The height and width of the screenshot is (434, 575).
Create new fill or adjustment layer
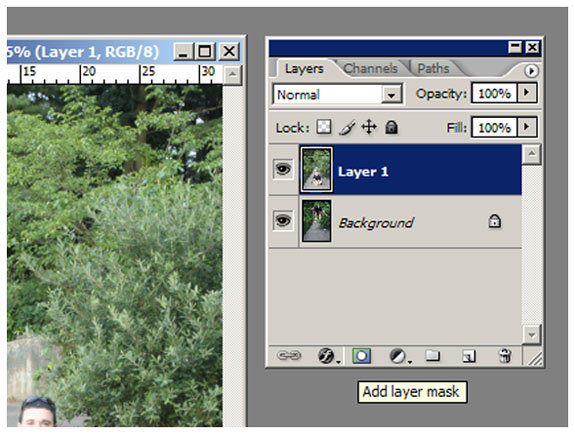tap(398, 355)
